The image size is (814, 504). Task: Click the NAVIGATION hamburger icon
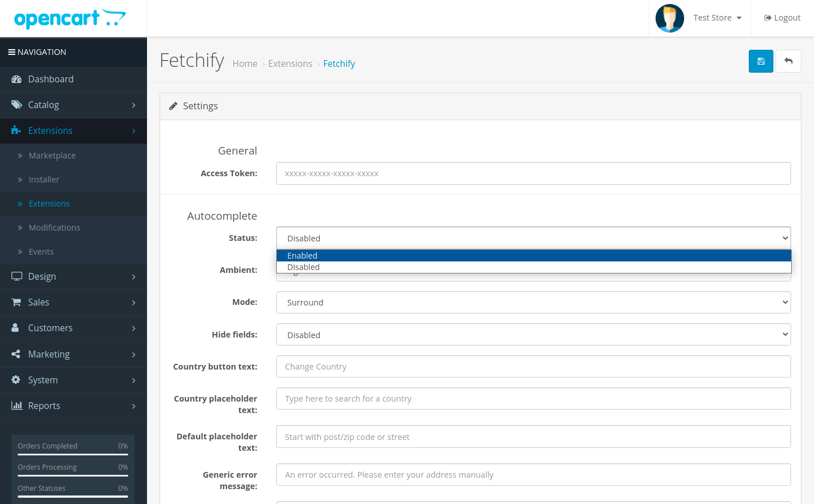click(x=11, y=52)
